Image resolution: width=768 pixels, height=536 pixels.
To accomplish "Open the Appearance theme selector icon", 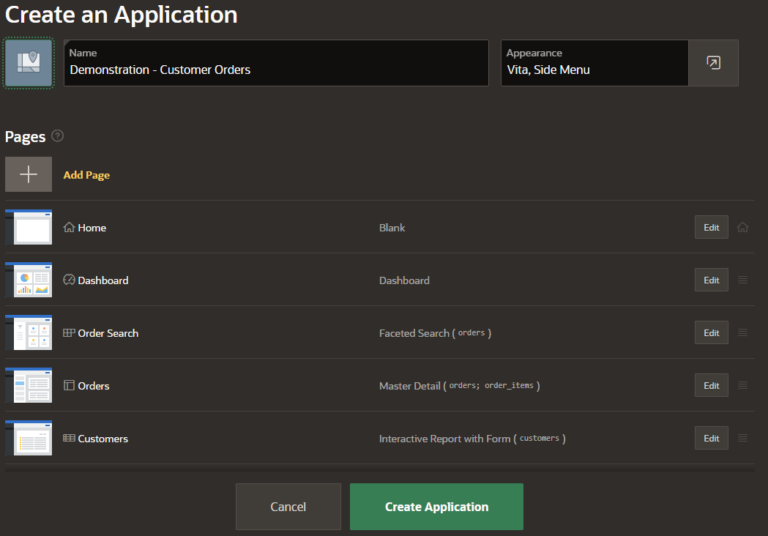I will (x=713, y=63).
